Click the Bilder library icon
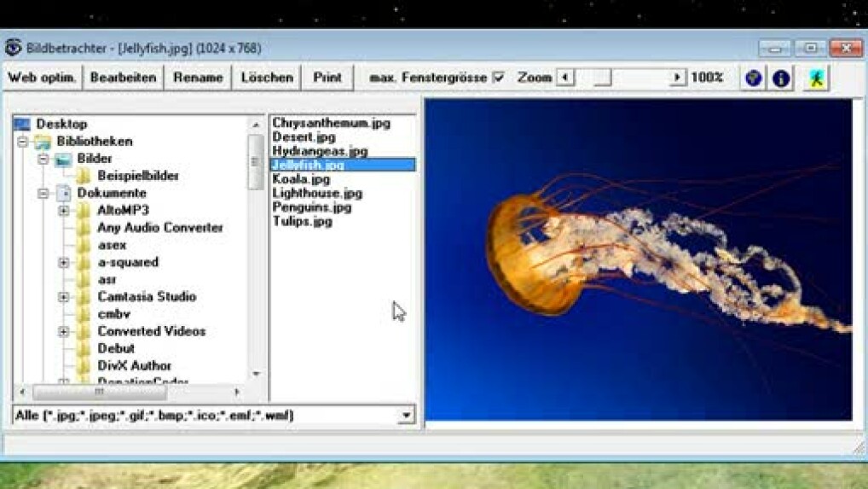868x489 pixels. point(63,159)
